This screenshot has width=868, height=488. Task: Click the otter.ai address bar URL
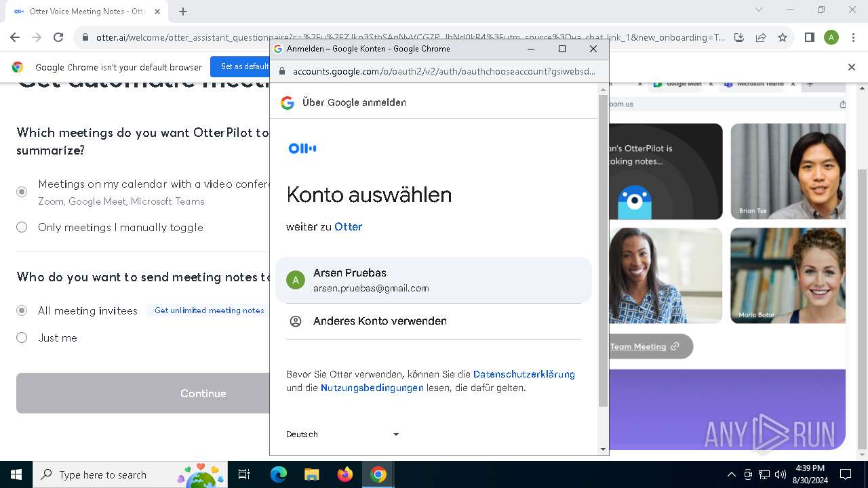point(410,37)
